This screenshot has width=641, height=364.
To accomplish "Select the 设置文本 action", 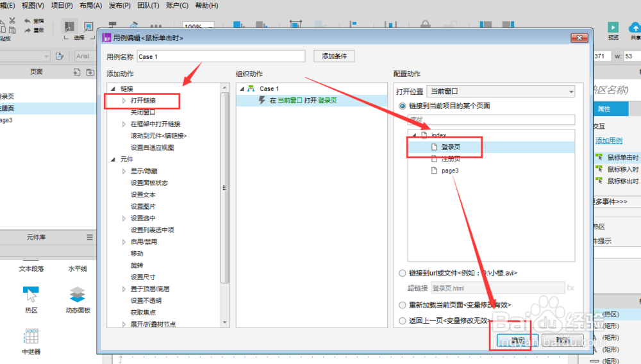I will (143, 195).
